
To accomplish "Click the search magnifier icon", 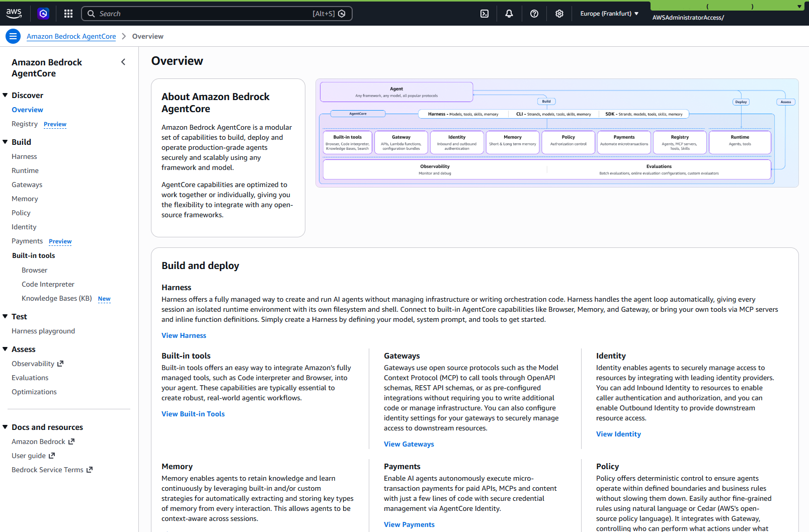I will tap(91, 14).
